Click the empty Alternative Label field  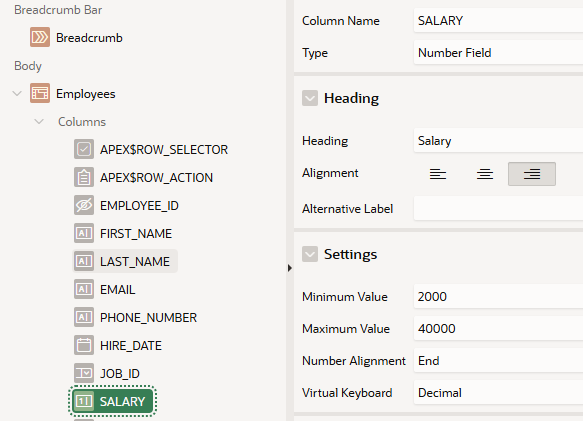click(498, 208)
